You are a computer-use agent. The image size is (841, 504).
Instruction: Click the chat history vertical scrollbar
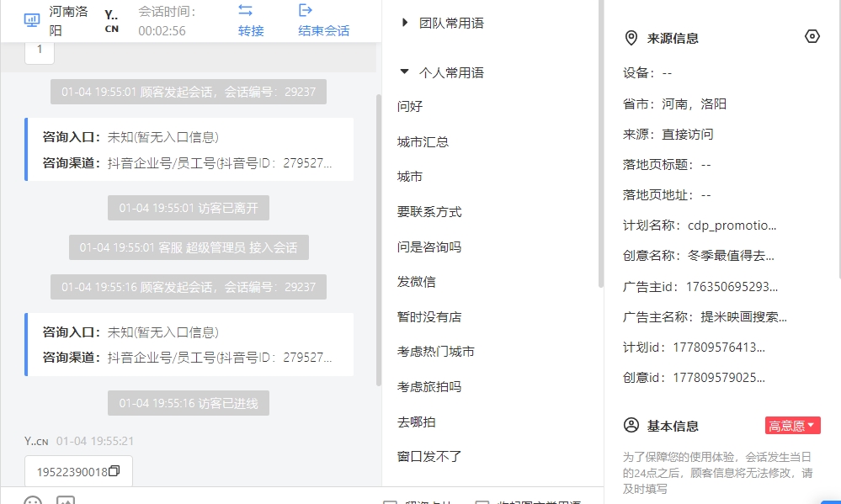pos(379,240)
